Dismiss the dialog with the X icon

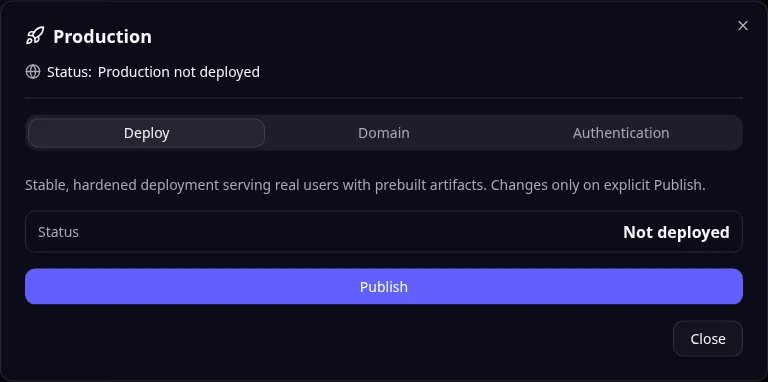click(743, 25)
